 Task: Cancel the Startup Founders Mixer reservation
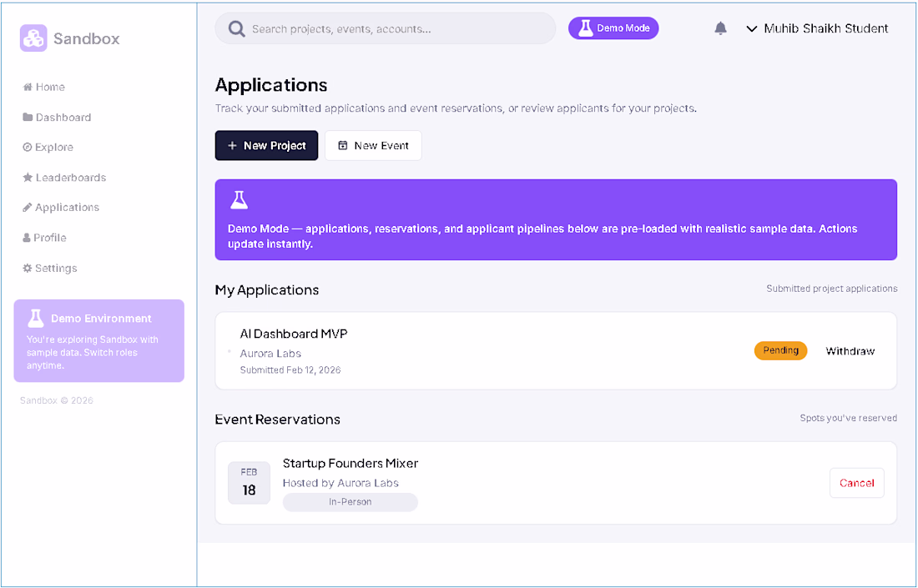857,483
